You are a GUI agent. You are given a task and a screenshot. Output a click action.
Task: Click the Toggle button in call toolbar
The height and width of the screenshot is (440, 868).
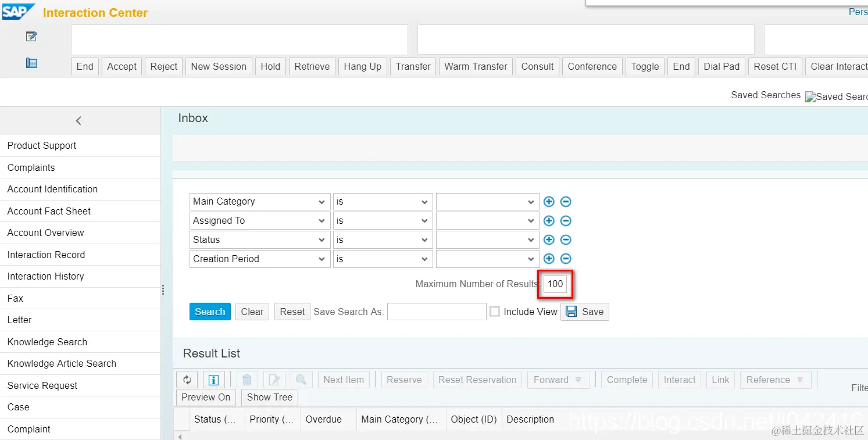pos(645,66)
